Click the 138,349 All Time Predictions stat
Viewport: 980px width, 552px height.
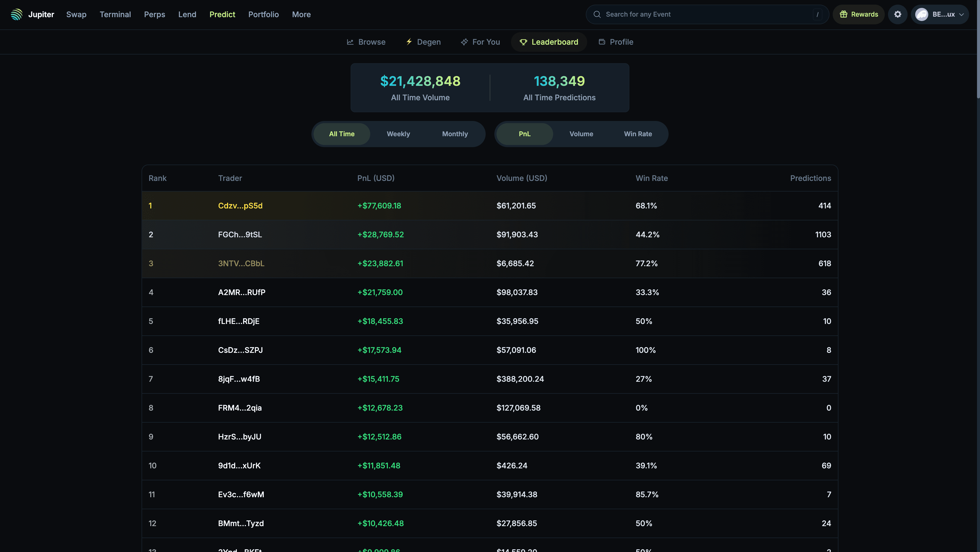coord(559,88)
